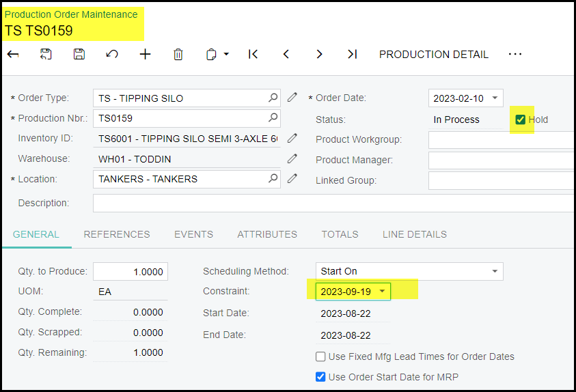Go to first record icon
The height and width of the screenshot is (392, 576).
click(253, 55)
